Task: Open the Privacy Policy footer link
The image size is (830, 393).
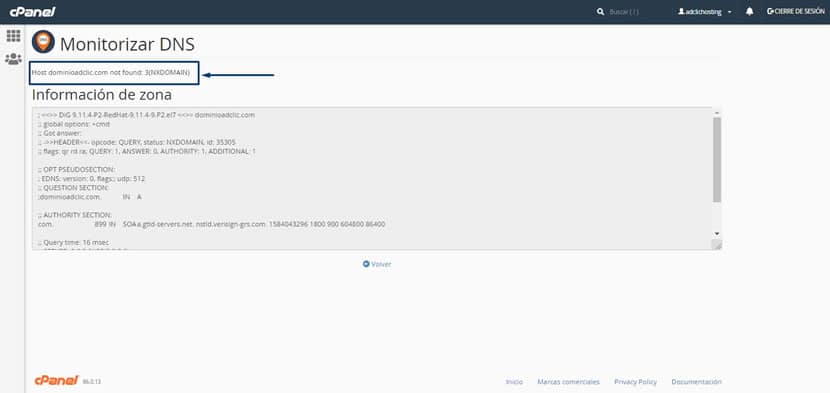Action: tap(635, 382)
